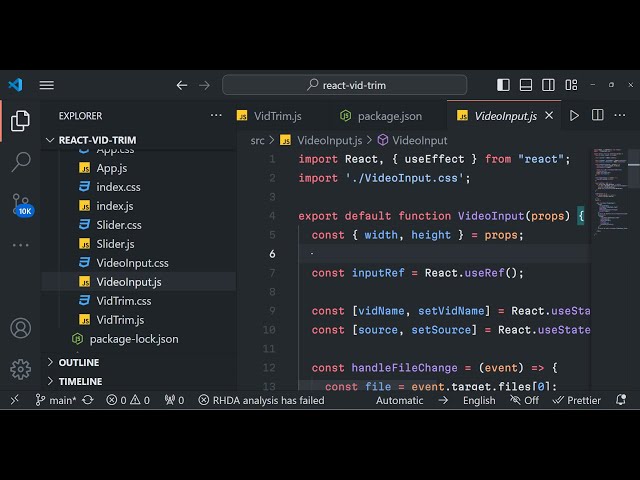This screenshot has height=480, width=640.
Task: Switch to the package.json tab
Action: click(x=382, y=116)
